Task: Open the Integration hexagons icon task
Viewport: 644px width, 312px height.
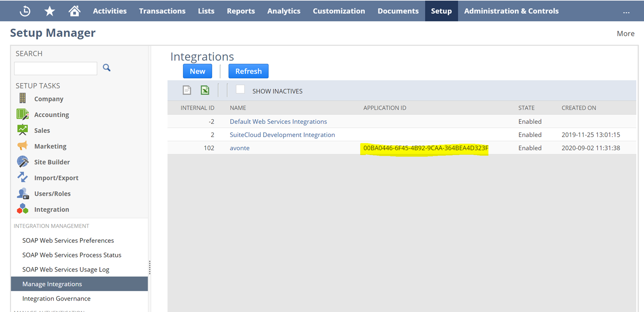Action: point(22,209)
